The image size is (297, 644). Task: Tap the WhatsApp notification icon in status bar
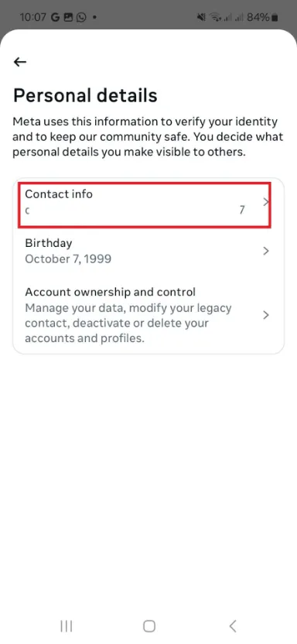(x=82, y=17)
